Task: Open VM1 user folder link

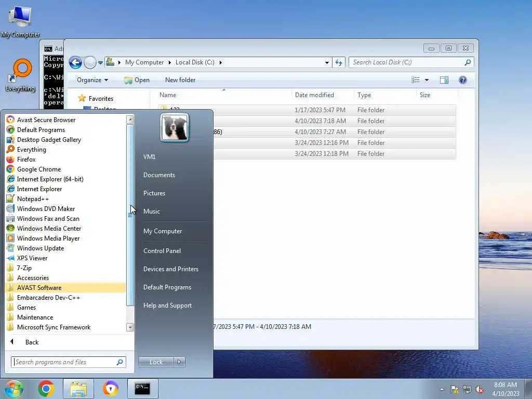Action: [149, 157]
